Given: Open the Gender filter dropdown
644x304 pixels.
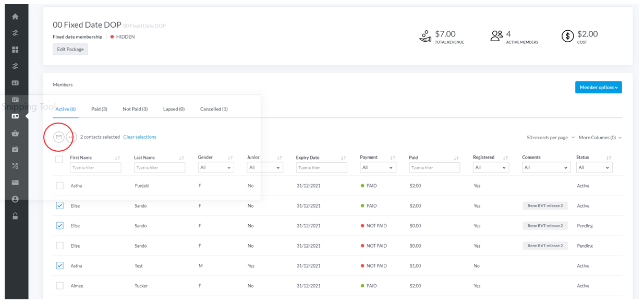Looking at the screenshot, I should point(216,167).
